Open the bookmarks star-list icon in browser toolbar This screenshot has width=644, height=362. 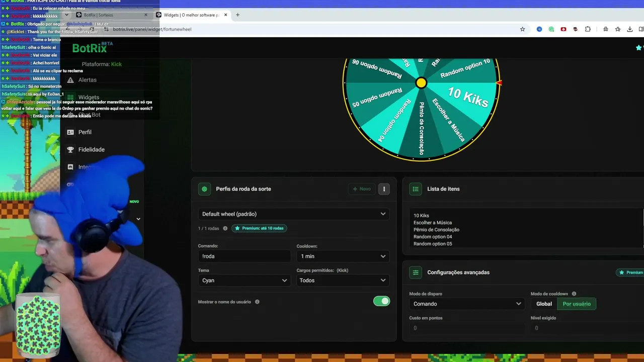(x=618, y=29)
